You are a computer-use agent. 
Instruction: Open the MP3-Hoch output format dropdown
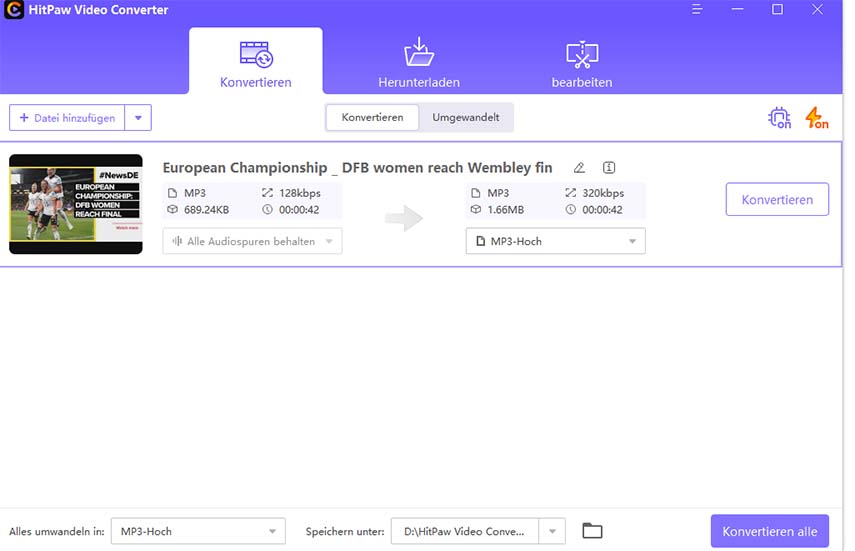(x=556, y=241)
